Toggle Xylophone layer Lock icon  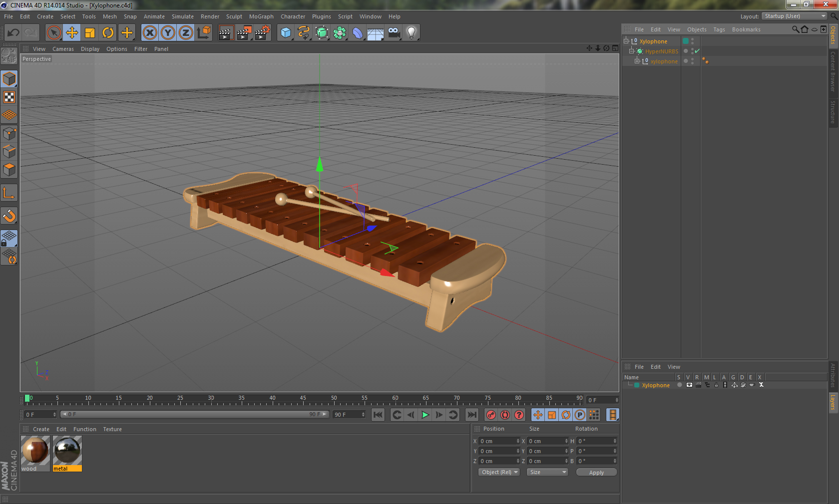[716, 385]
